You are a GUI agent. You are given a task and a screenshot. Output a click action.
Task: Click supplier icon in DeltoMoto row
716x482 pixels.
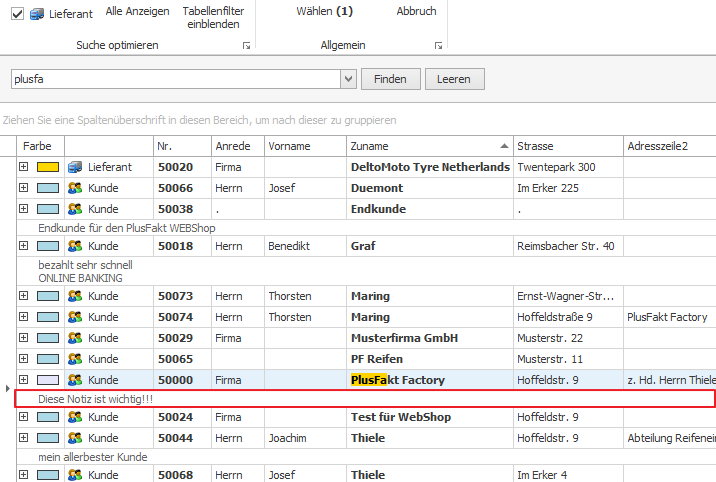tap(74, 167)
